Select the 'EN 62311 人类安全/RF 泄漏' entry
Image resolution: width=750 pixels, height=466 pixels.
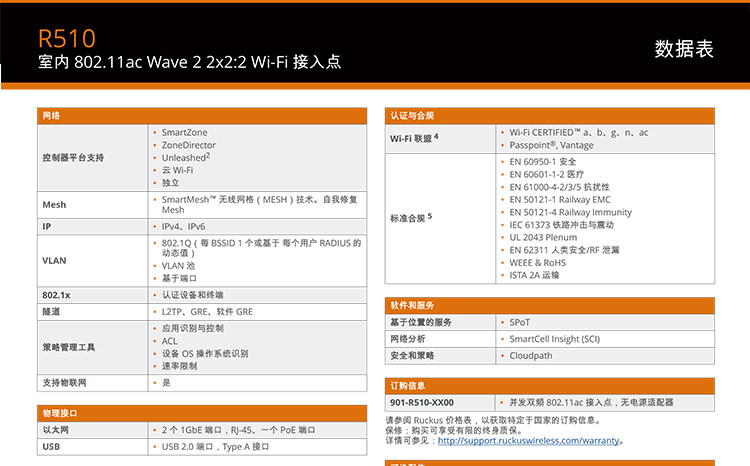click(x=564, y=250)
